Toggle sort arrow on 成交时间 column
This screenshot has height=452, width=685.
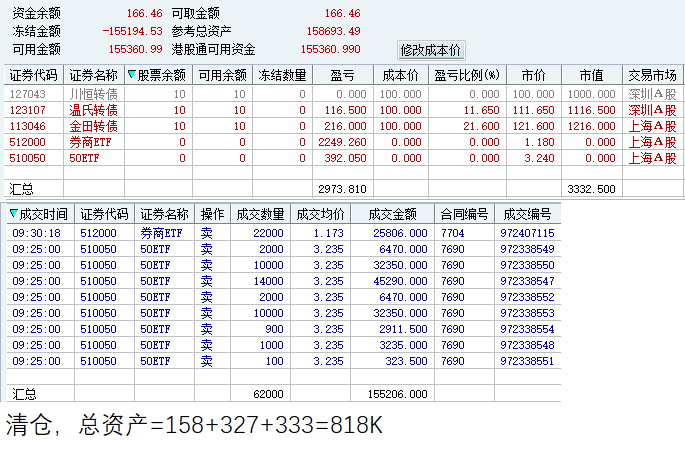[x=14, y=214]
